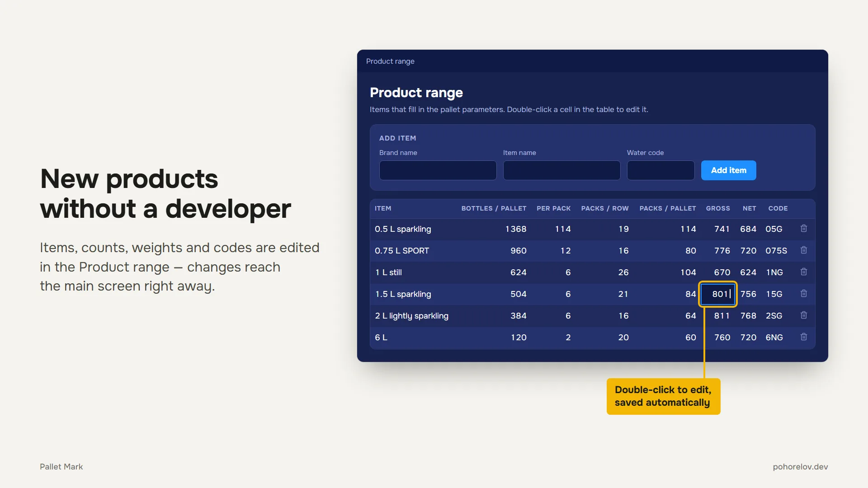Open the Product range tab in title bar
Viewport: 868px width, 488px height.
click(x=390, y=61)
